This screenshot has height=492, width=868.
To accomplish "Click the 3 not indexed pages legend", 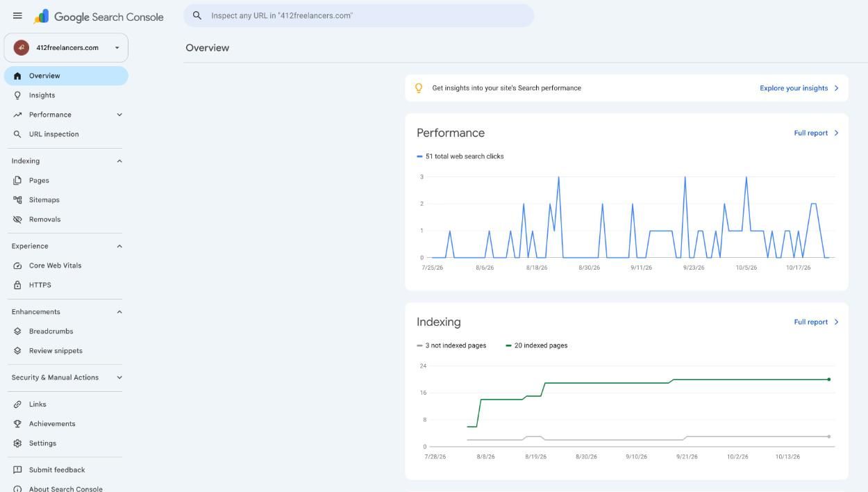I will 451,345.
